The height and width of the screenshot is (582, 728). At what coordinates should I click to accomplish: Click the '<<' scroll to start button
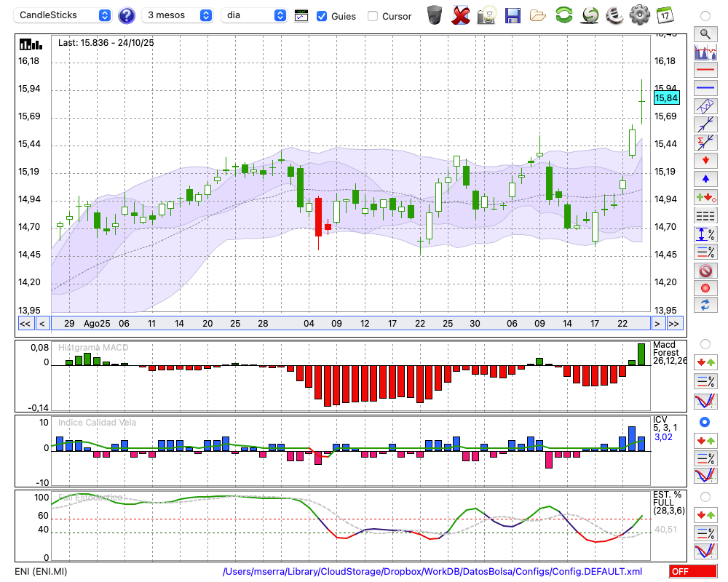(25, 324)
